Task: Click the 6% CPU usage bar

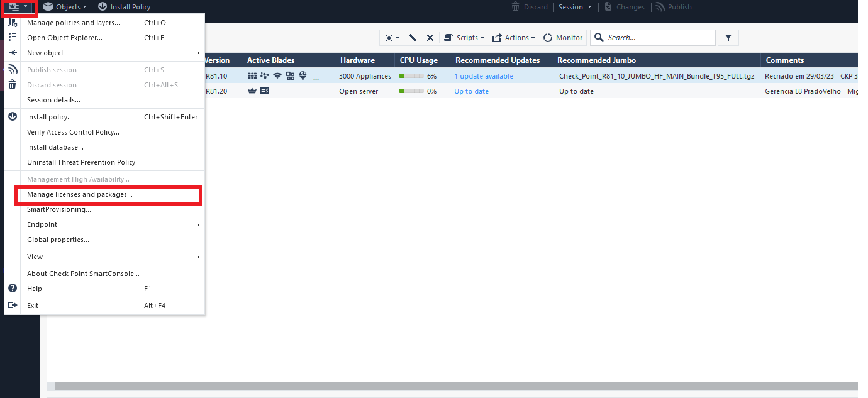Action: click(411, 76)
